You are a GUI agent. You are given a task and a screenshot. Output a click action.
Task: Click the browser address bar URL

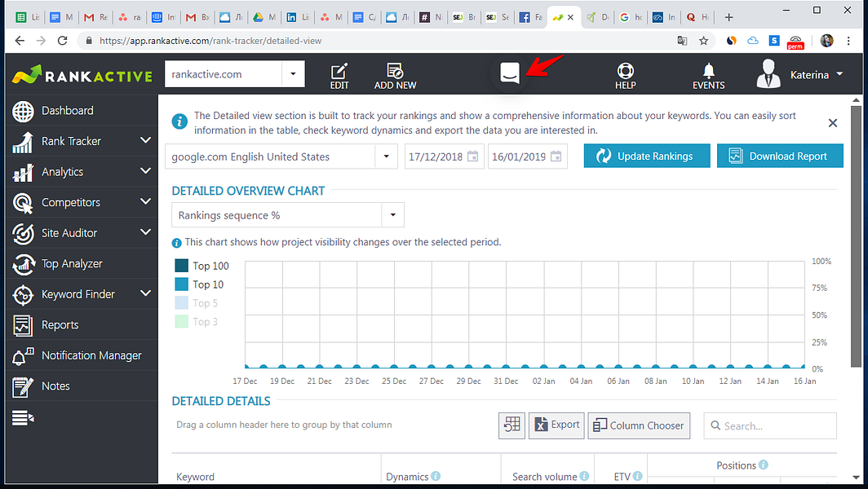(210, 41)
